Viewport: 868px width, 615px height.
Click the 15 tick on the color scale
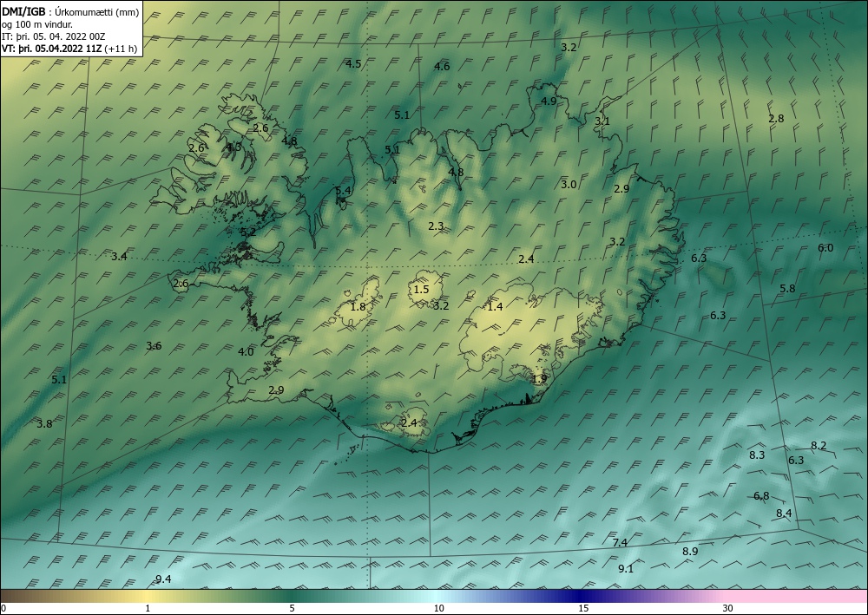583,608
